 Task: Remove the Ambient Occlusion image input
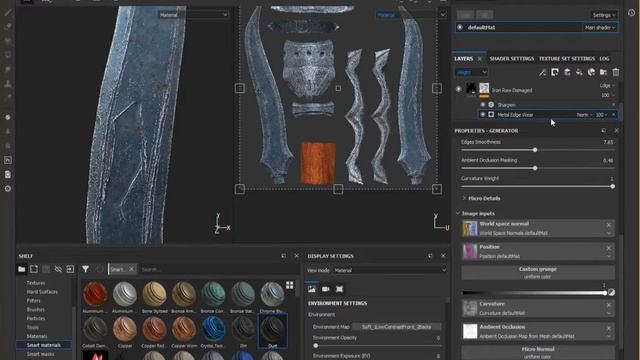pos(609,328)
